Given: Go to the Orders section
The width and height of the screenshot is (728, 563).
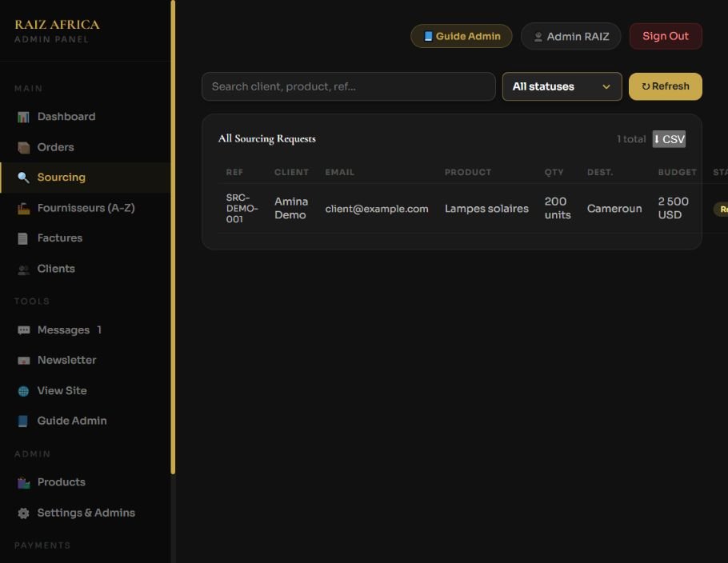Looking at the screenshot, I should (86, 147).
